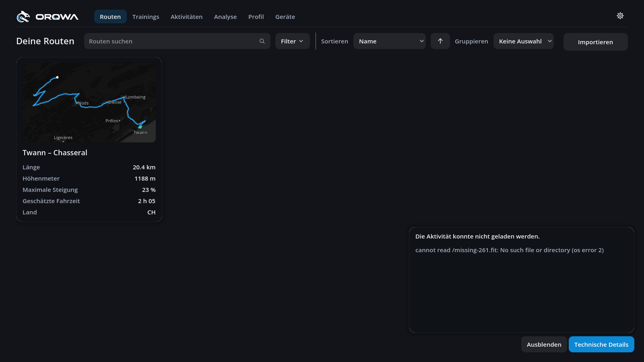
Task: Navigate to the Geräte tab
Action: [285, 16]
